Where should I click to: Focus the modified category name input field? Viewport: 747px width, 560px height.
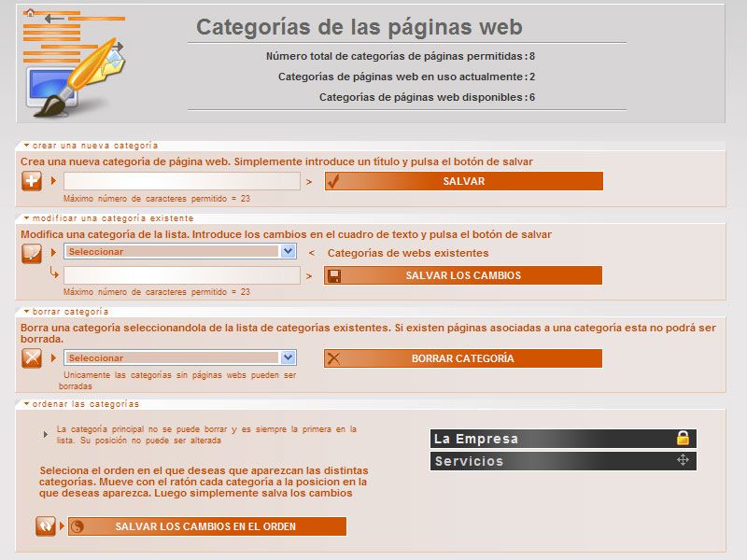tap(182, 275)
